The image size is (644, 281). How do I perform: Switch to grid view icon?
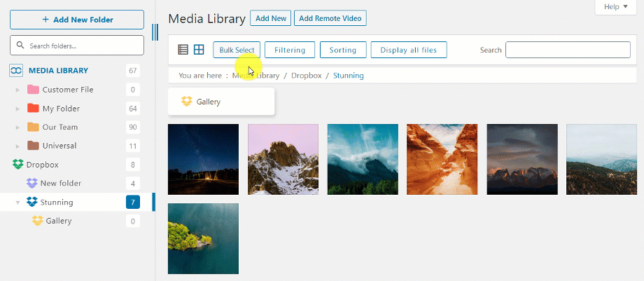199,50
